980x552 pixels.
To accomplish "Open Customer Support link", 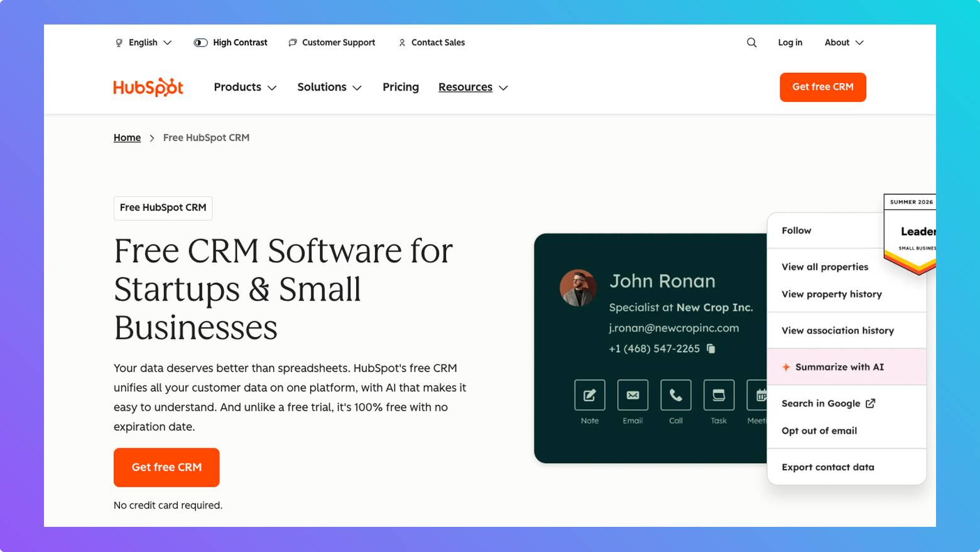I will point(332,43).
